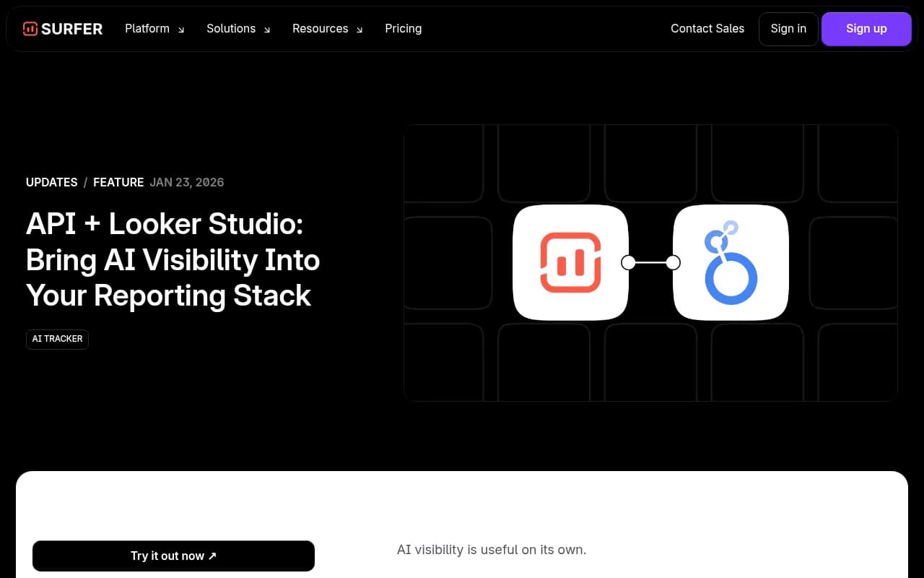Select the UPDATES category label

click(x=51, y=182)
